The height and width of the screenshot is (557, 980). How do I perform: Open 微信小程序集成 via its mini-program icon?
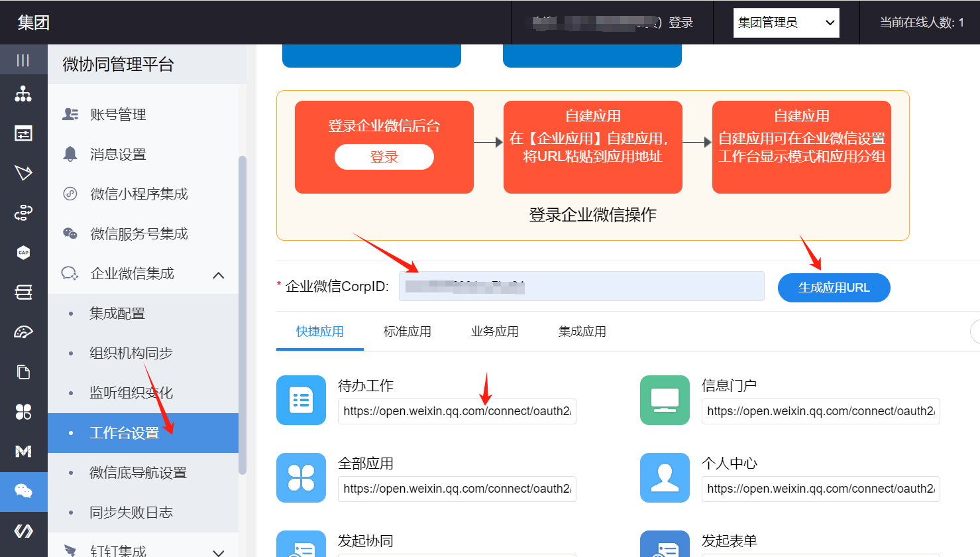(x=70, y=194)
